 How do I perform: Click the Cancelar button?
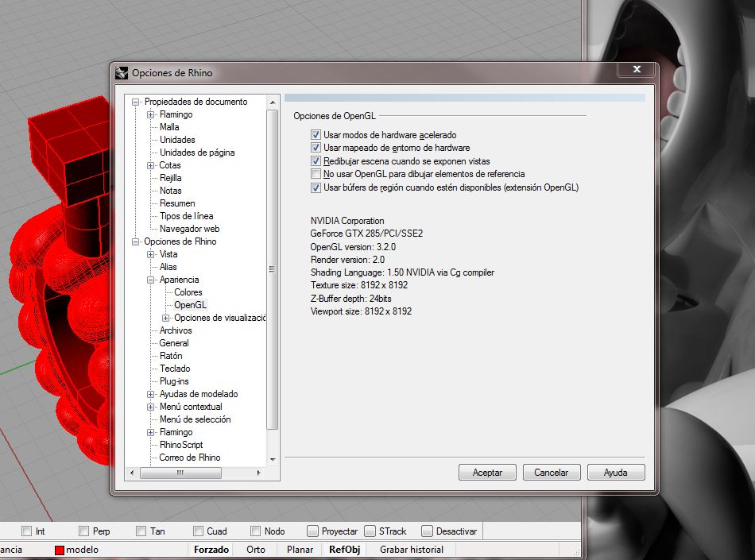coord(552,473)
